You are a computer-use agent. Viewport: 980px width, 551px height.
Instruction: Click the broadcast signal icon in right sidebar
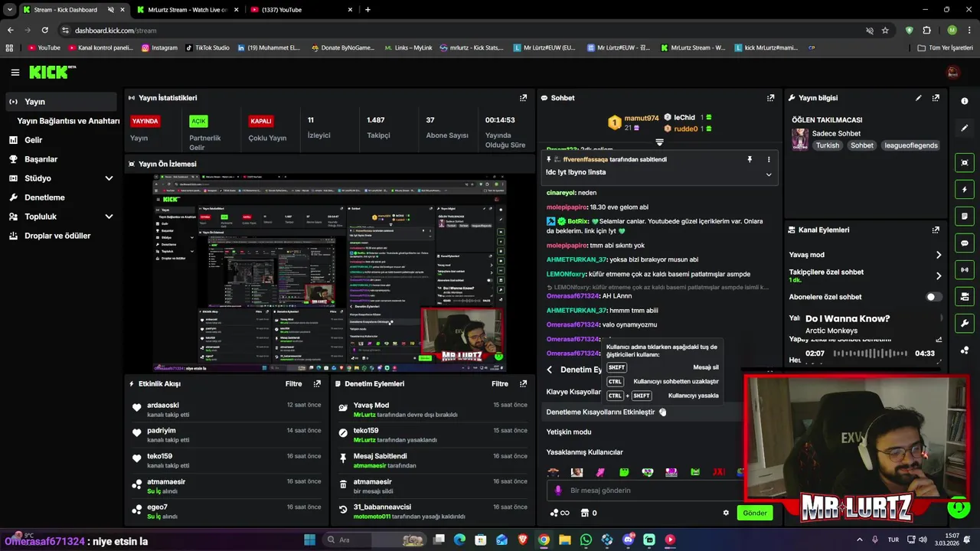click(x=965, y=269)
